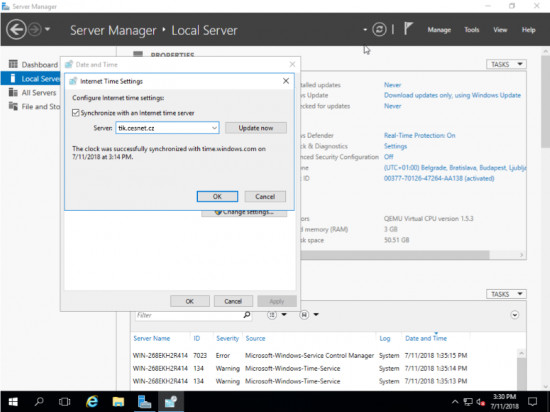Open the notifications flag icon
This screenshot has height=412, width=550.
point(408,29)
